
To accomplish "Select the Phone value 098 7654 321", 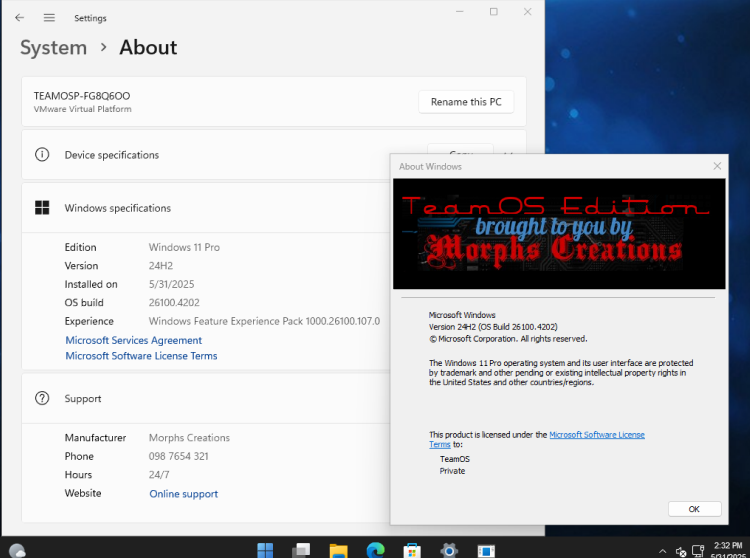I will pos(178,456).
